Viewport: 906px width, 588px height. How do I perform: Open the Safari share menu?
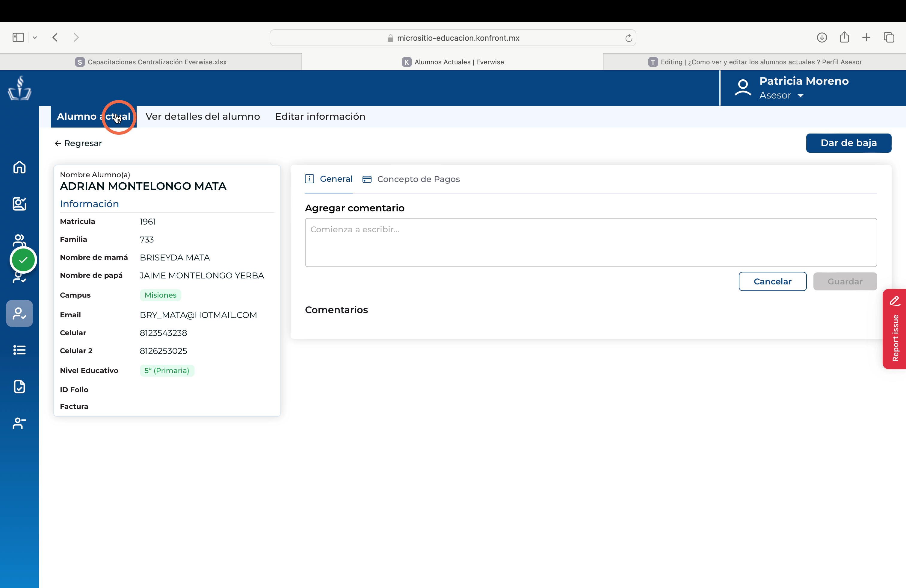coord(844,37)
